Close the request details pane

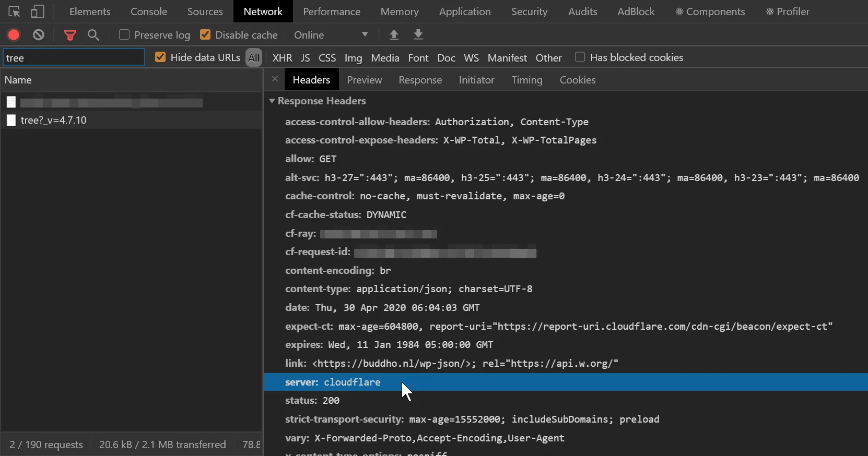click(x=275, y=79)
